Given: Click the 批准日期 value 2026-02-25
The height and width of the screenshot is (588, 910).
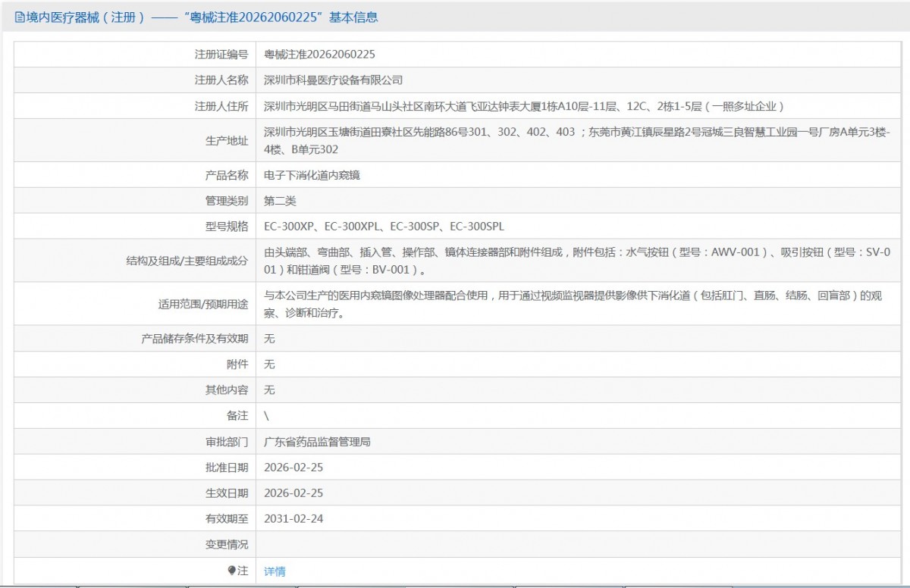Looking at the screenshot, I should (x=293, y=468).
